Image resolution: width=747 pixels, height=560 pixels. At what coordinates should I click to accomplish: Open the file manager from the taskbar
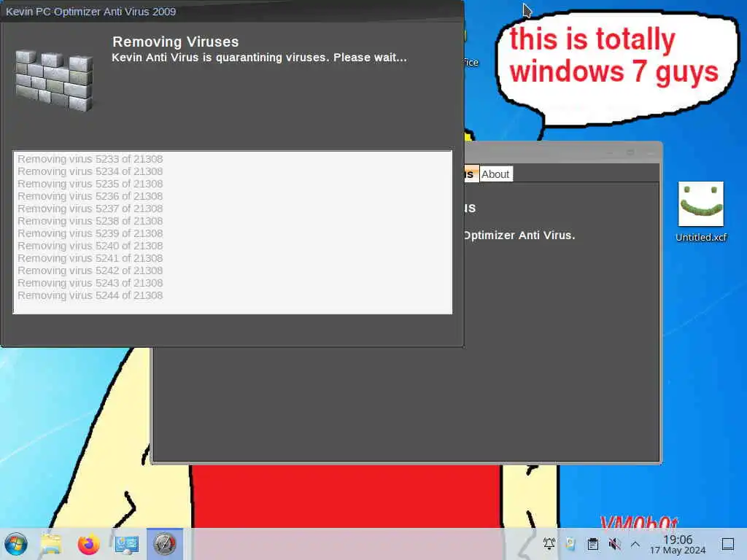(51, 544)
